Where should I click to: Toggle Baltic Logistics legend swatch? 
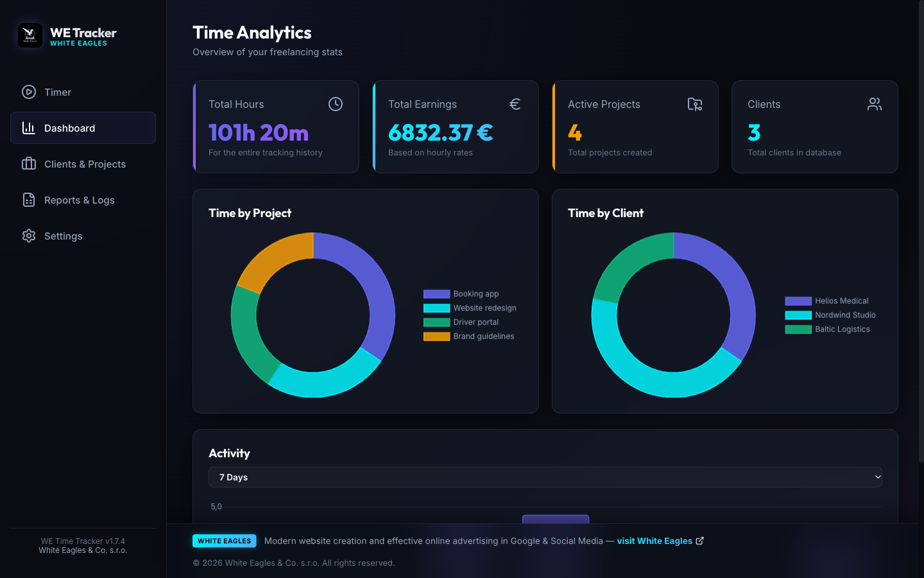point(798,329)
